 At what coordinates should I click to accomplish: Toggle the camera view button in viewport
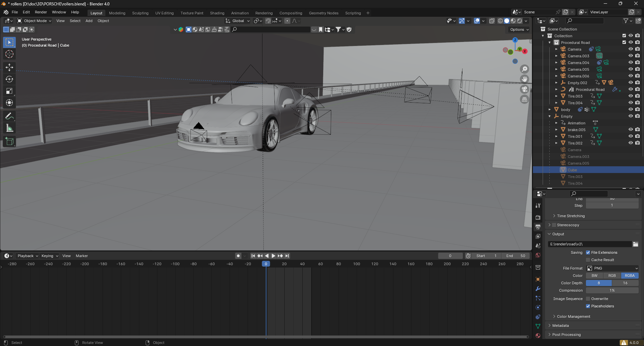point(524,89)
